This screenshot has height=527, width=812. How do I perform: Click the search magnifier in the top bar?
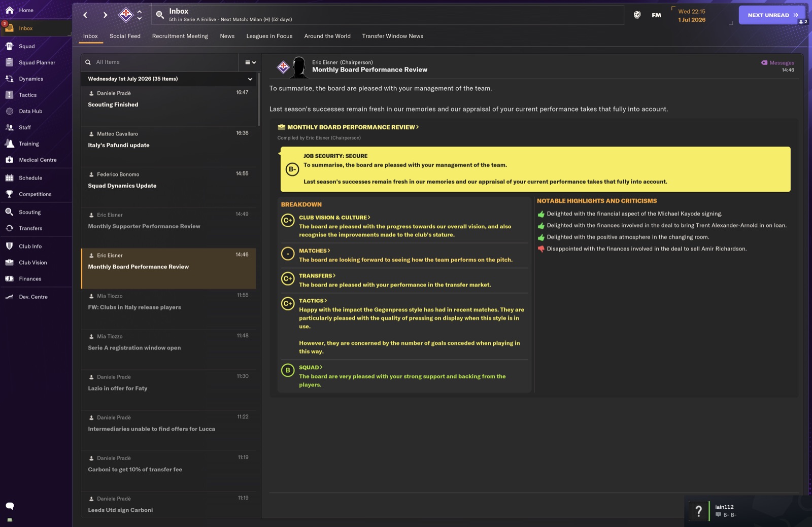click(x=160, y=15)
